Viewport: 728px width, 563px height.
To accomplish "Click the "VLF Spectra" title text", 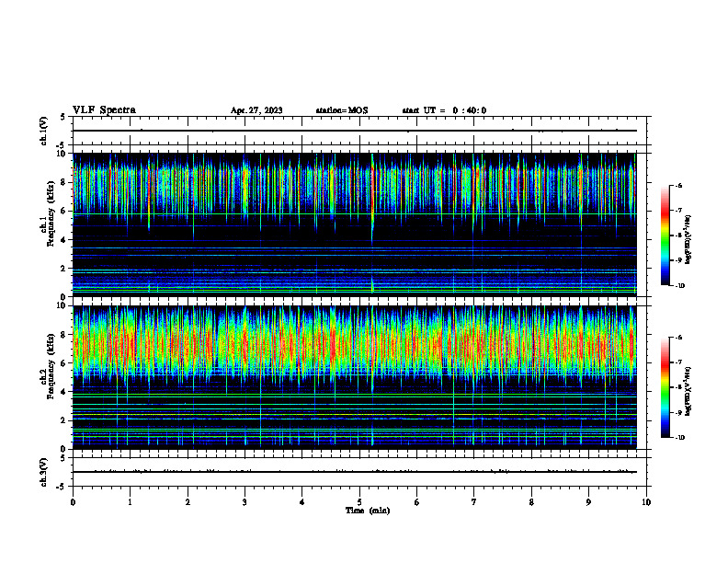I will click(104, 110).
